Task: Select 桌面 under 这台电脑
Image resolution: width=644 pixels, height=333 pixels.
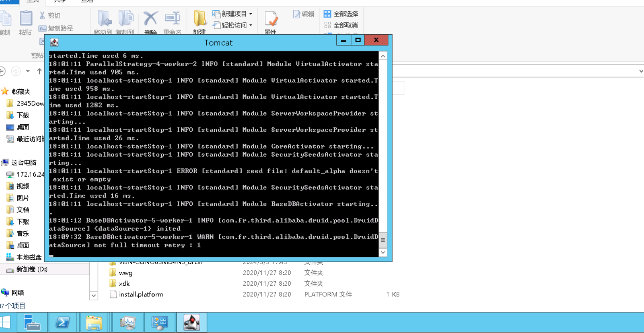Action: [x=18, y=245]
